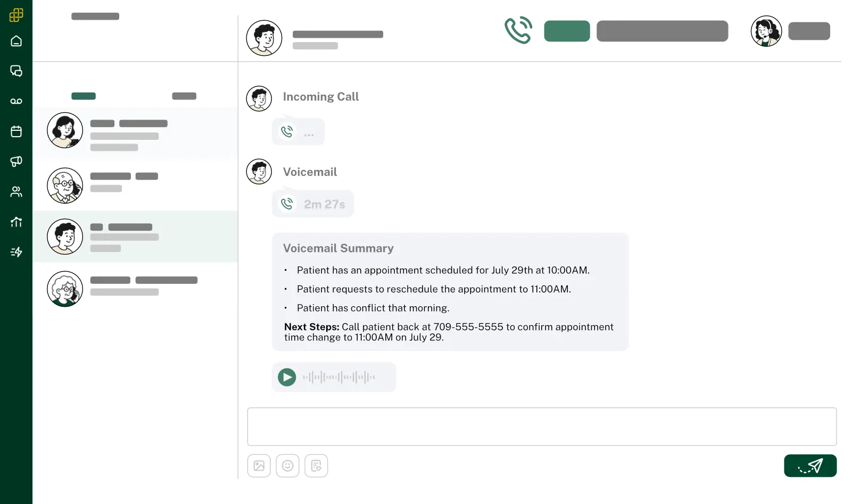Play the voicemail audio recording
Image resolution: width=852 pixels, height=504 pixels.
[287, 377]
